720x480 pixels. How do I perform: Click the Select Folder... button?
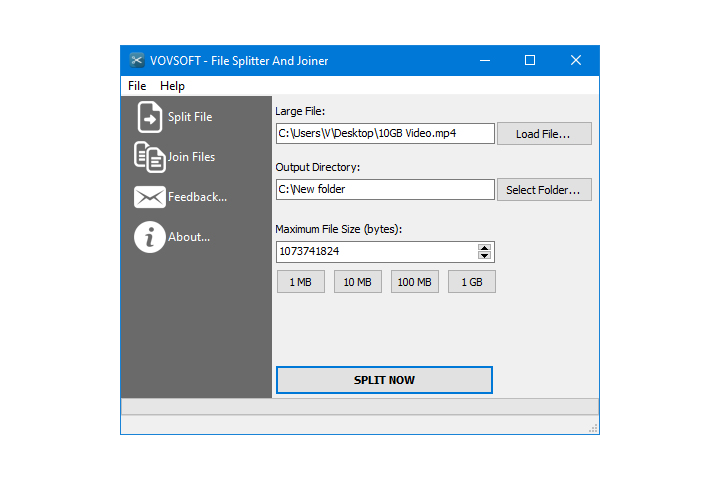pos(544,190)
